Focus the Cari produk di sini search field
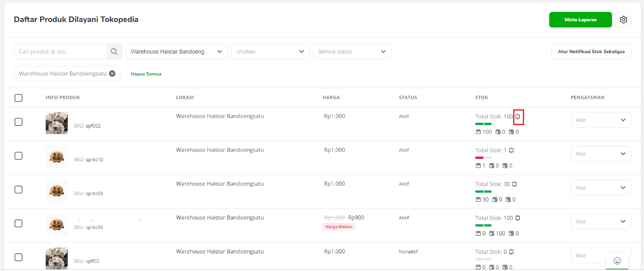Image resolution: width=644 pixels, height=271 pixels. [x=60, y=51]
